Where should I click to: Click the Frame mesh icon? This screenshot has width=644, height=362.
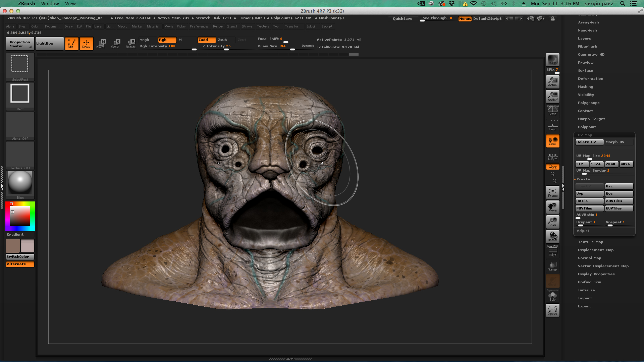[x=552, y=192]
